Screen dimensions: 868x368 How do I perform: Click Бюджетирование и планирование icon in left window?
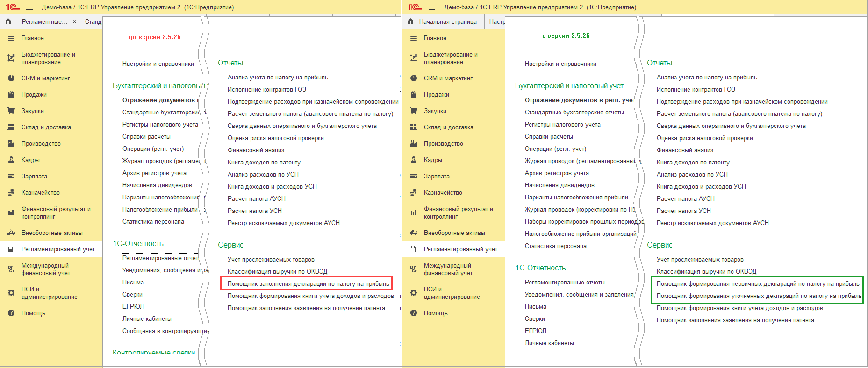tap(11, 58)
